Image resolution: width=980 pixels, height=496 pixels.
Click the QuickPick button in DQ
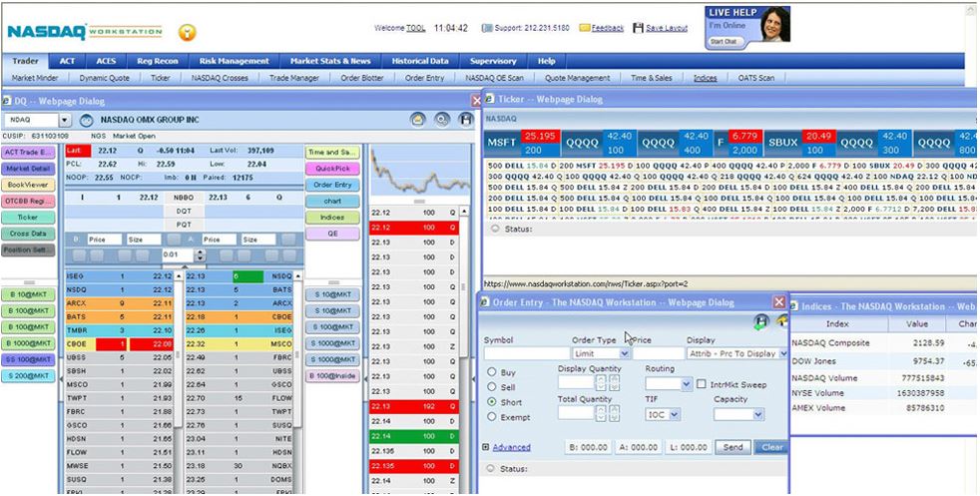coord(332,169)
